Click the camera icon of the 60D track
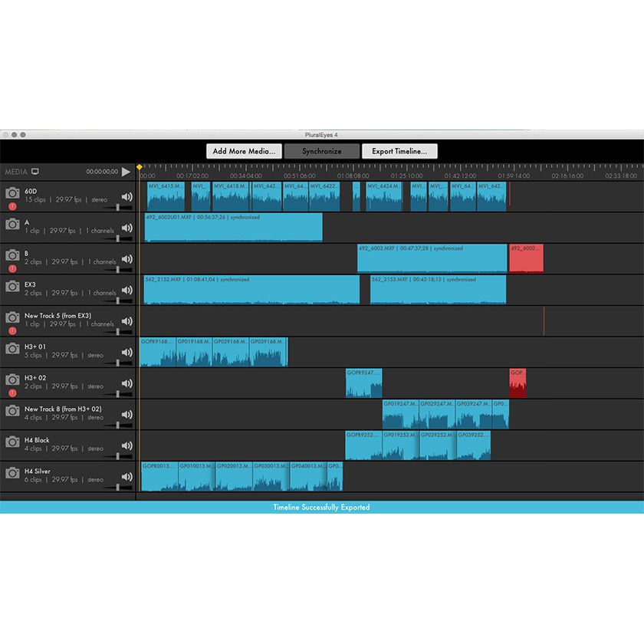Image resolution: width=644 pixels, height=644 pixels. (12, 193)
